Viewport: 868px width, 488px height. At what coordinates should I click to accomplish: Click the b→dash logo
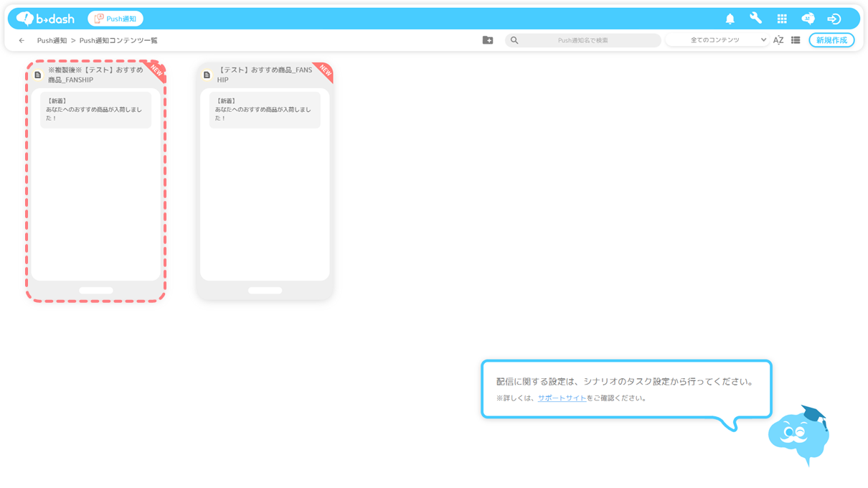(x=46, y=19)
